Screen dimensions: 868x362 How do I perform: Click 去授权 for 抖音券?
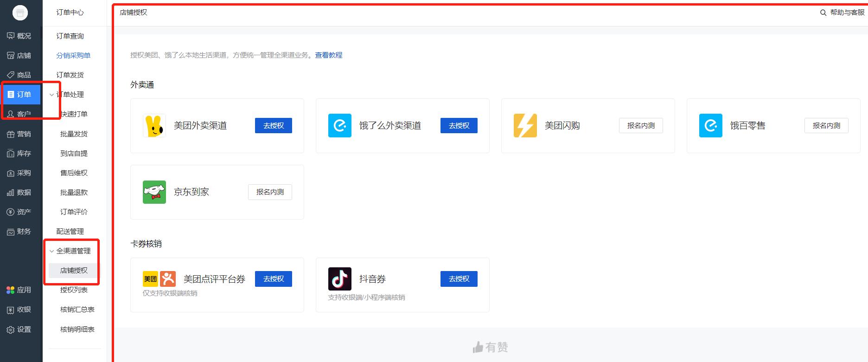click(459, 278)
